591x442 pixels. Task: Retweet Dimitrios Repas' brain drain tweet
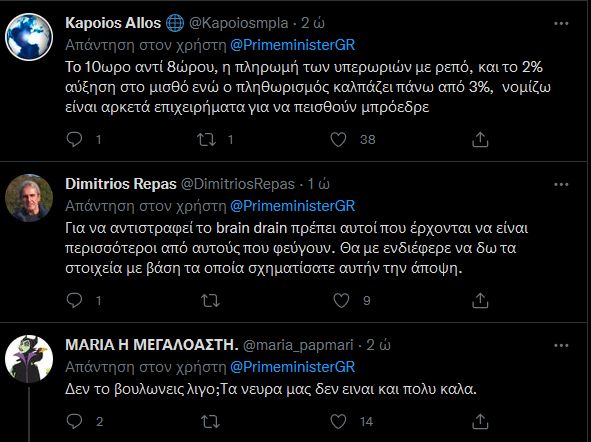210,301
